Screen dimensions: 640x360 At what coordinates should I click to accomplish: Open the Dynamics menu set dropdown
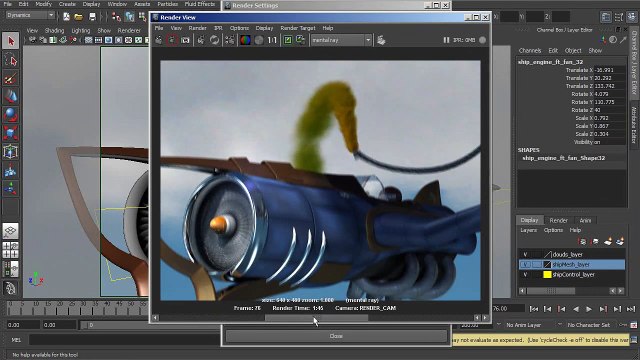click(x=31, y=15)
